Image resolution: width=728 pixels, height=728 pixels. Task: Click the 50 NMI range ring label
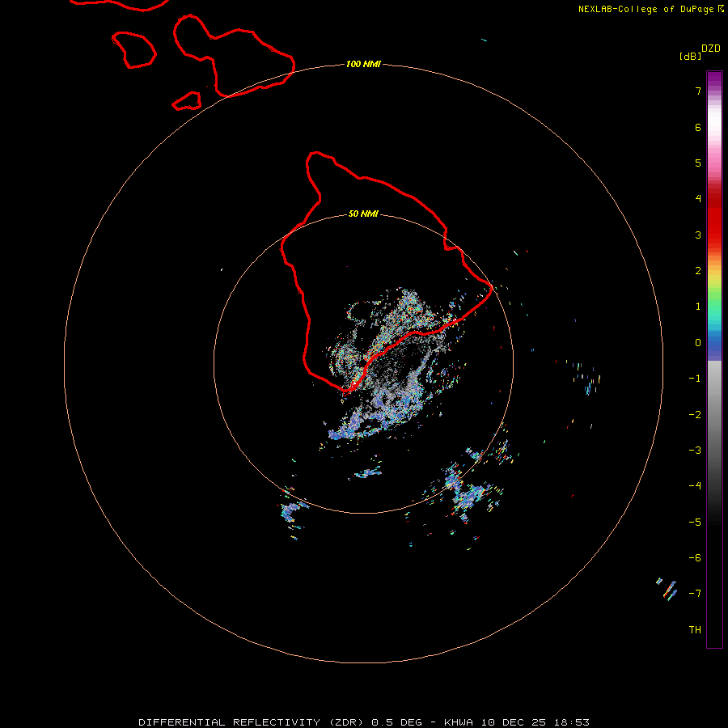[363, 214]
